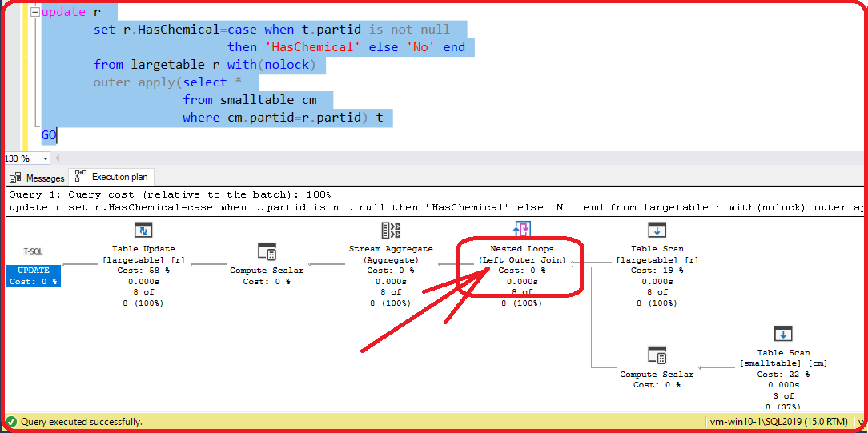Click 'outer apply' keyword in the query

tap(135, 82)
